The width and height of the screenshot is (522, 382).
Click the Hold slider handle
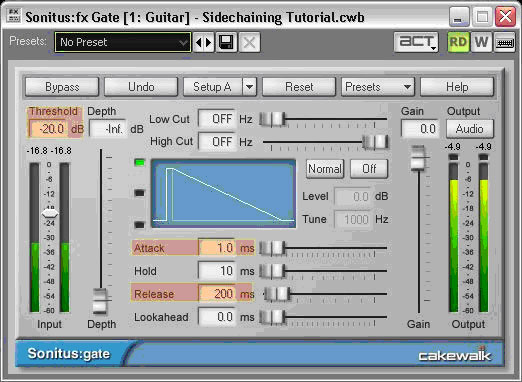tap(272, 271)
